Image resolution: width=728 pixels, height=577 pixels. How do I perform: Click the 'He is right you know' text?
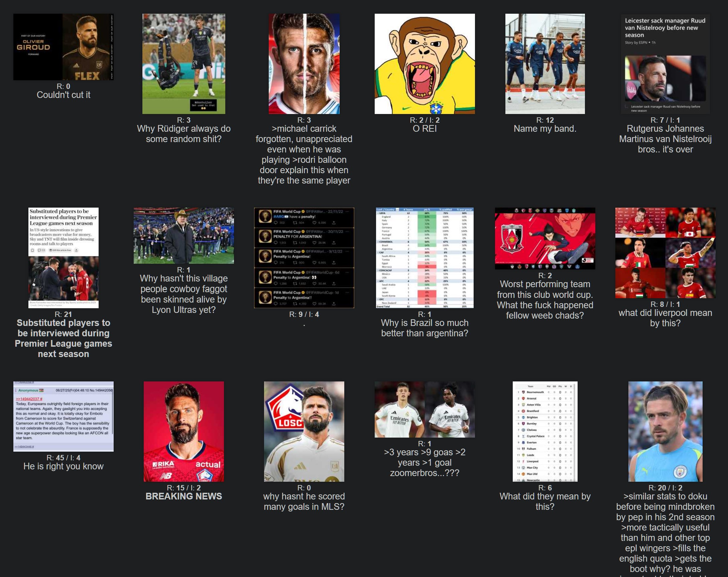(x=64, y=466)
